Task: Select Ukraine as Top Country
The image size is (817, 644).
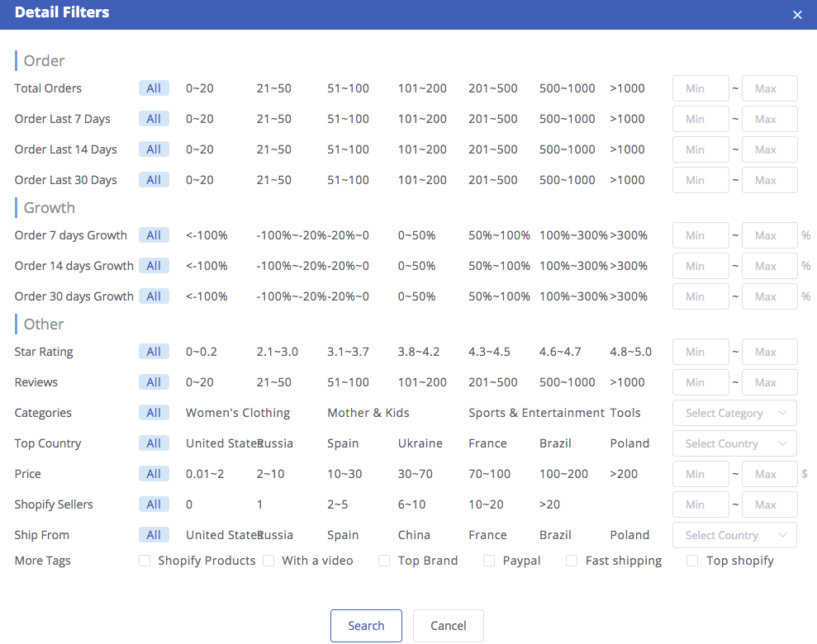Action: [x=420, y=443]
